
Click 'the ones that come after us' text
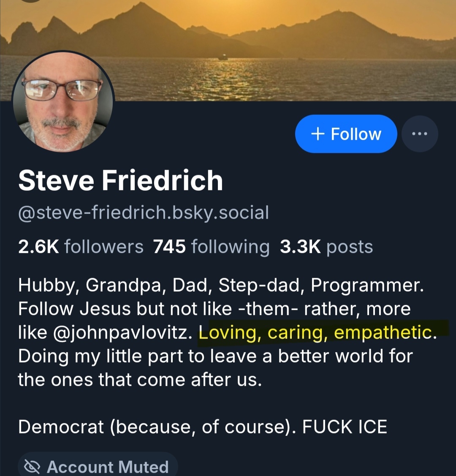coord(140,379)
